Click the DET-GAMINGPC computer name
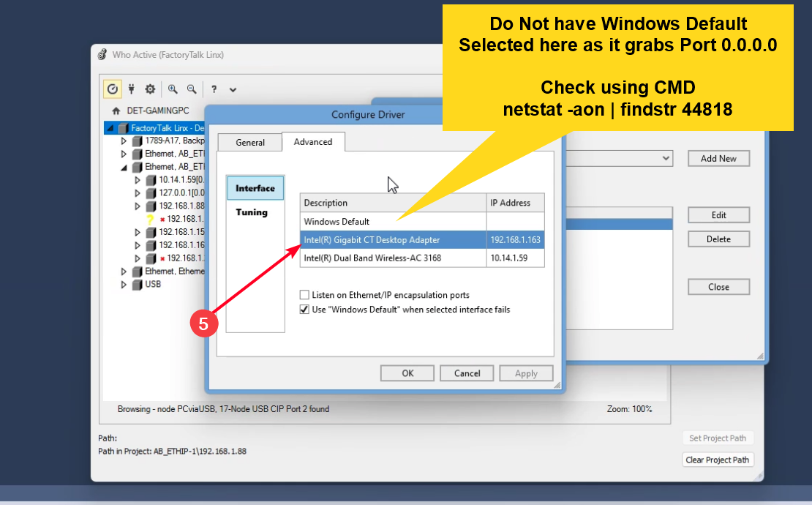 tap(158, 111)
